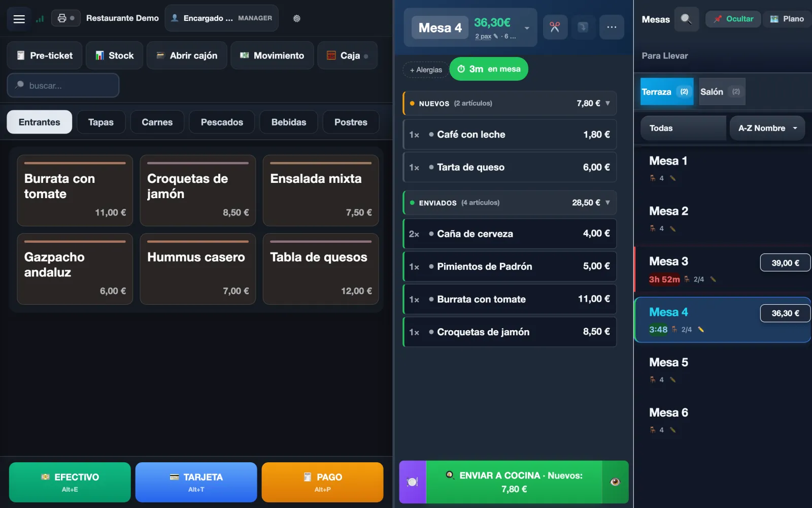Open the Movimiento cash movement
This screenshot has height=508, width=812.
click(272, 55)
